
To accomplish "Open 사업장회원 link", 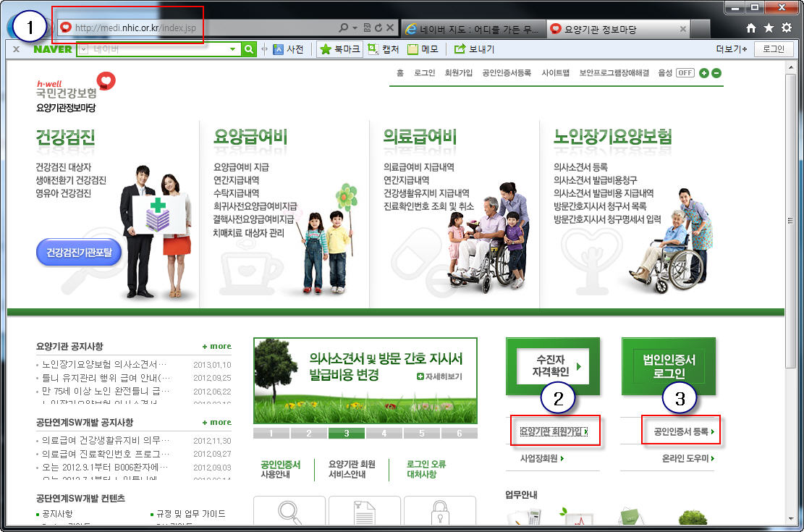I will pyautogui.click(x=542, y=459).
